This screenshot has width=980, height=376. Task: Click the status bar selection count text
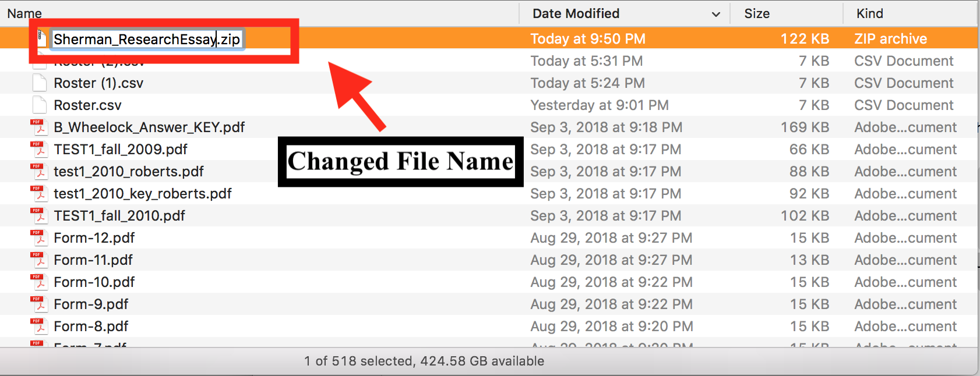(x=424, y=361)
